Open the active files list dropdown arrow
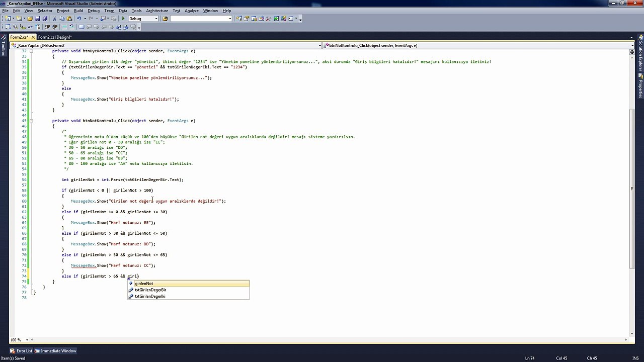The width and height of the screenshot is (644, 362). [x=631, y=37]
